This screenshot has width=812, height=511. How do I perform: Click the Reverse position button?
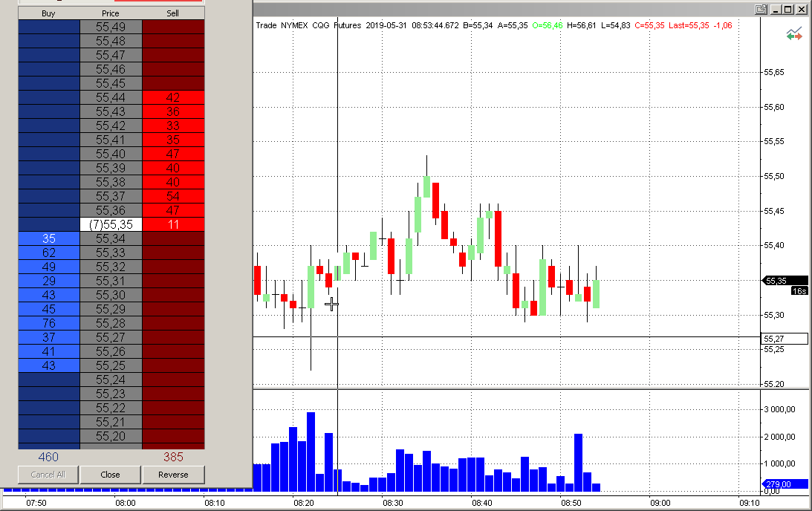174,475
